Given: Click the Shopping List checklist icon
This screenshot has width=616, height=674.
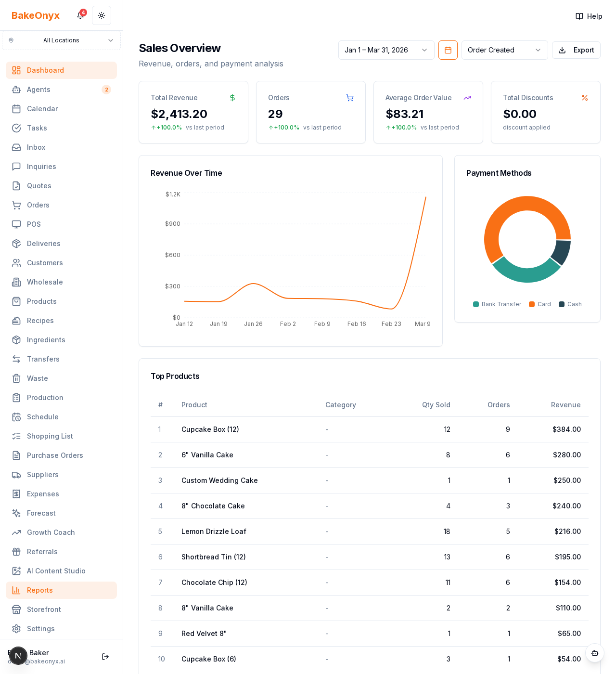Looking at the screenshot, I should pos(16,436).
